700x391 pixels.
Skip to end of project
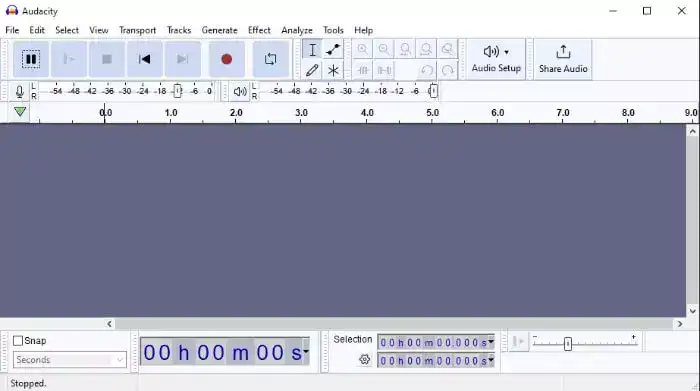coord(183,59)
